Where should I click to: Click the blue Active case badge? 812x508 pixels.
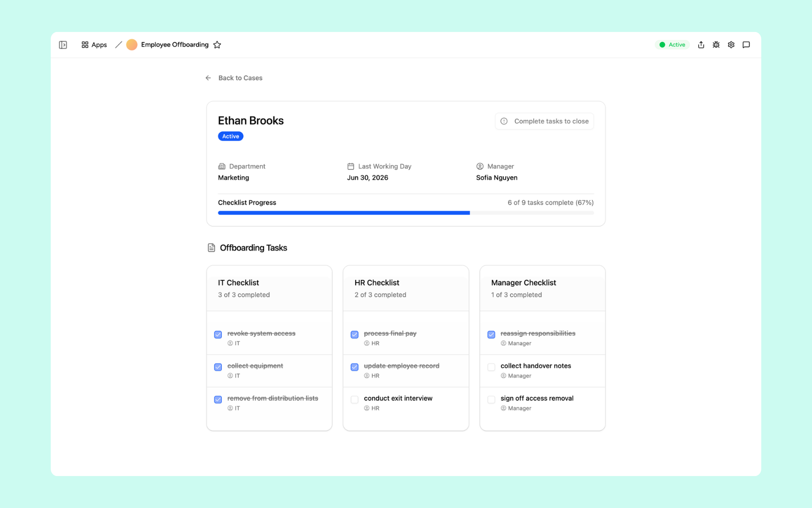[x=231, y=136]
